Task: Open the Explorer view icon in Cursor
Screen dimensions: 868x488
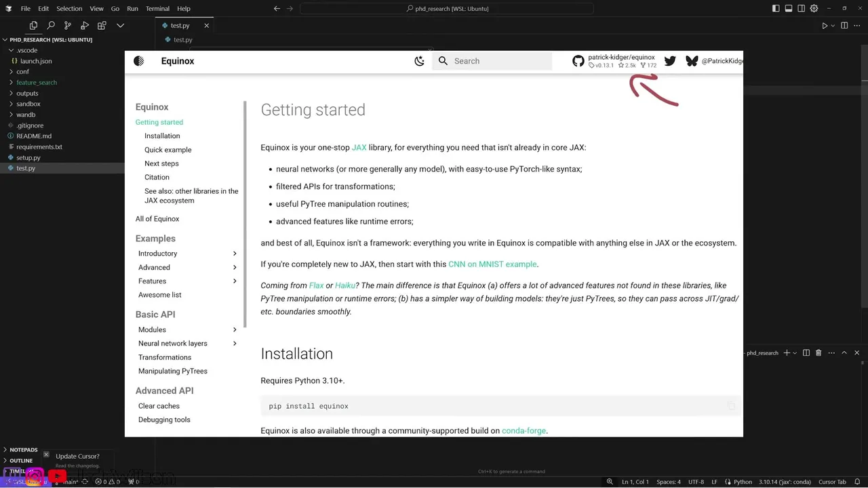Action: point(33,26)
